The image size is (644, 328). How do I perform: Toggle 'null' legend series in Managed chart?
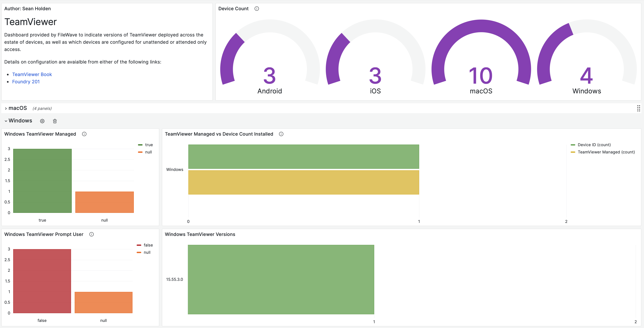click(149, 152)
